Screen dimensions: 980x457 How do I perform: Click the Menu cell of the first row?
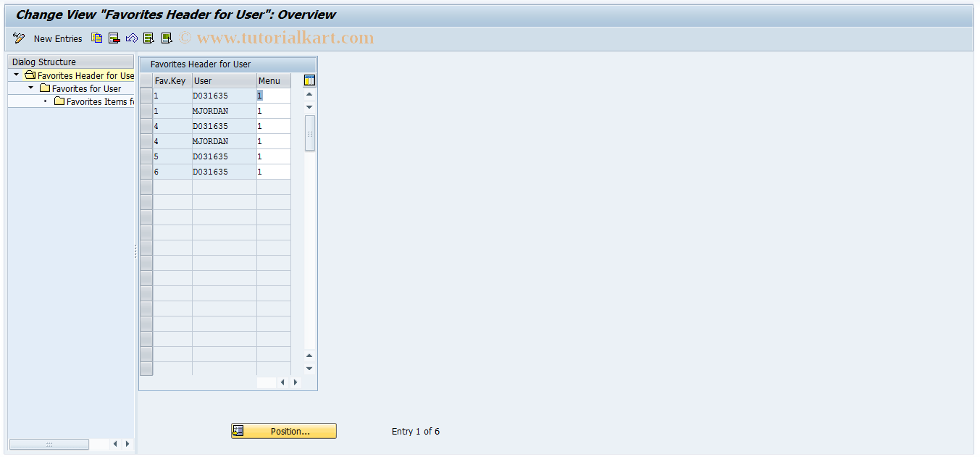[273, 95]
